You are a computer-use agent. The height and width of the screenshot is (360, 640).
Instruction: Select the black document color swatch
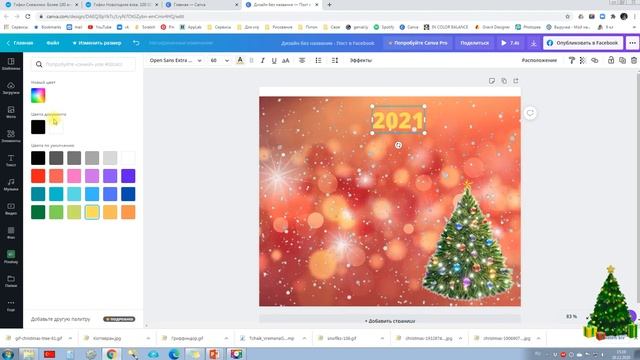click(x=38, y=127)
